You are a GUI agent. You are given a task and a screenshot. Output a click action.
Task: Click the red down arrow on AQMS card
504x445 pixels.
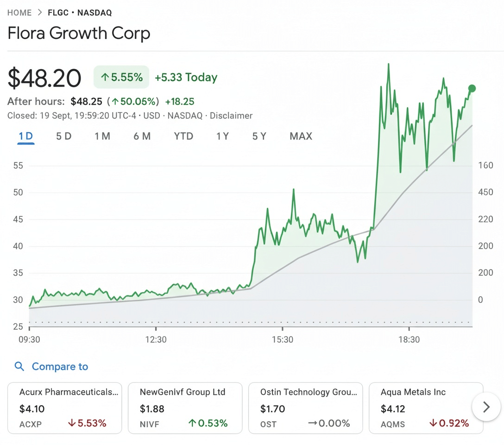coord(434,423)
